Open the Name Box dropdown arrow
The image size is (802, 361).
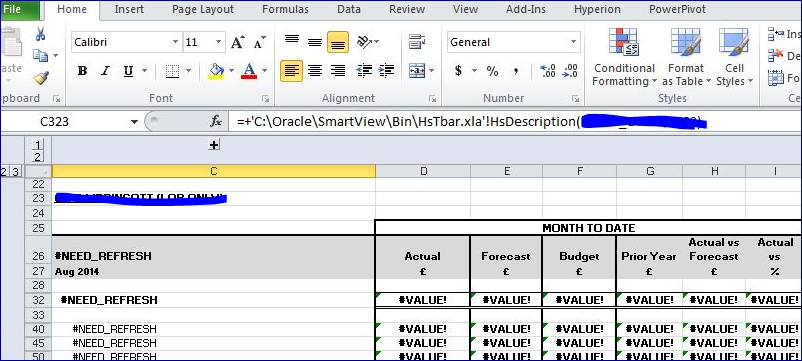pyautogui.click(x=135, y=122)
